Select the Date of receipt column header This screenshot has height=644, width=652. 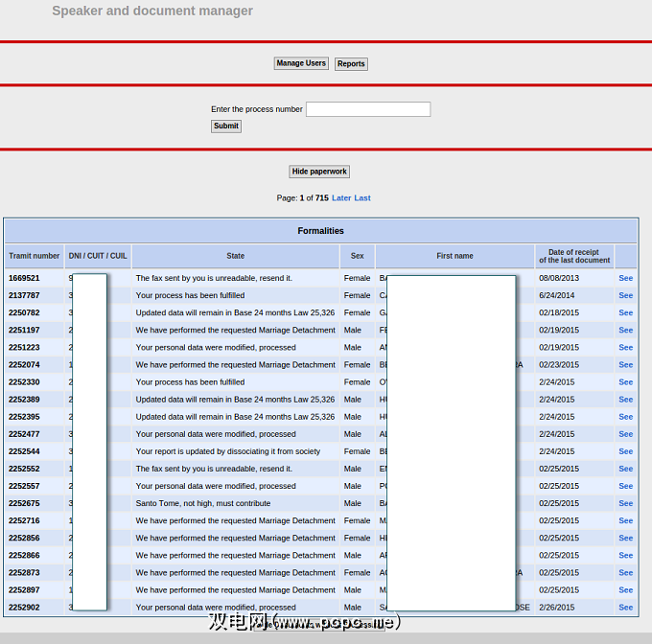click(574, 257)
